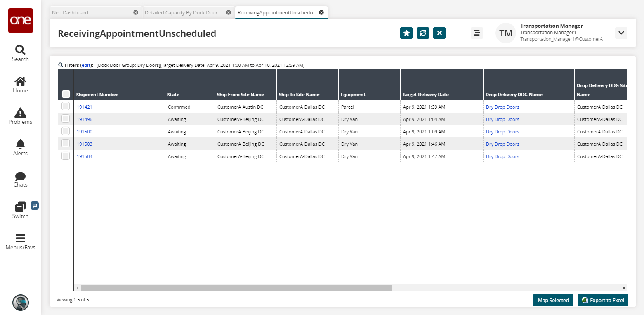Open the hamburger list menu icon
Screen dimensions: 644x315
pyautogui.click(x=477, y=33)
